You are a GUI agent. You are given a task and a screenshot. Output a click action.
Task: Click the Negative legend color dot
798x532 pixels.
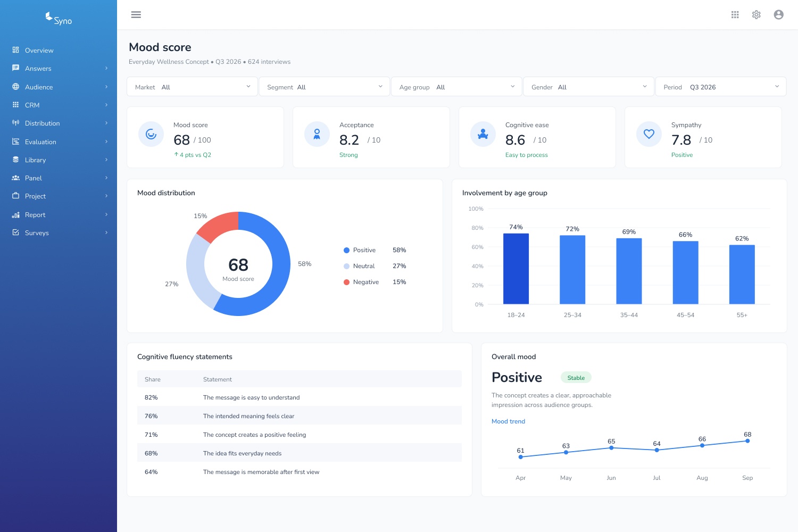click(347, 282)
